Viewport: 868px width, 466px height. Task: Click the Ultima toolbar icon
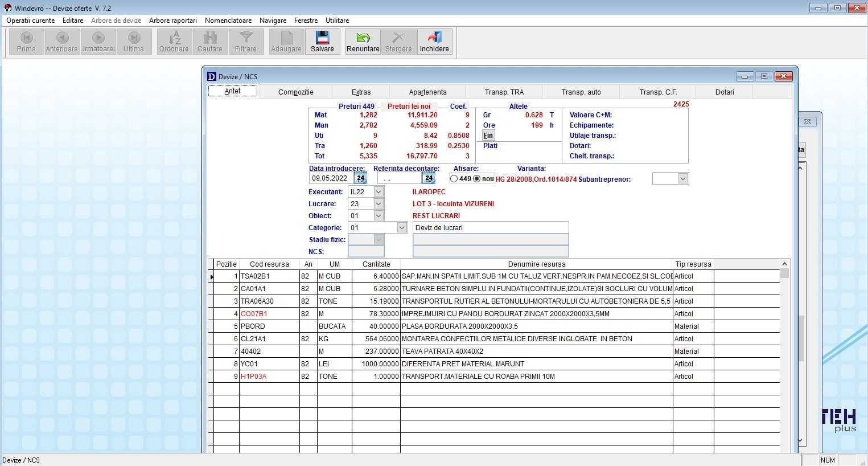pos(134,42)
